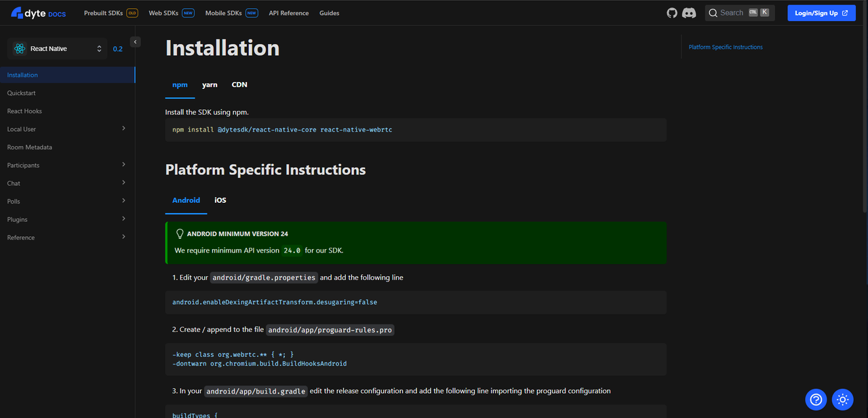This screenshot has height=418, width=868.
Task: Click the ANDROID MINIMUM VERSION 24 notice title
Action: [237, 233]
